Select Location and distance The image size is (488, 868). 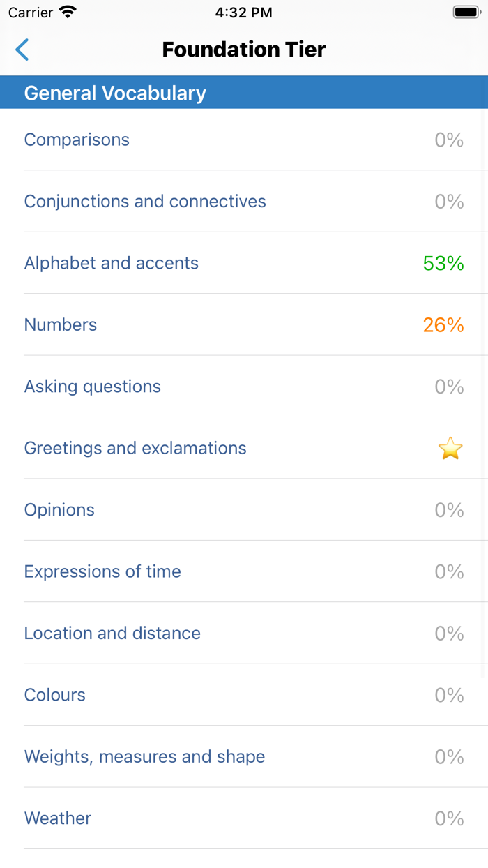tap(112, 633)
